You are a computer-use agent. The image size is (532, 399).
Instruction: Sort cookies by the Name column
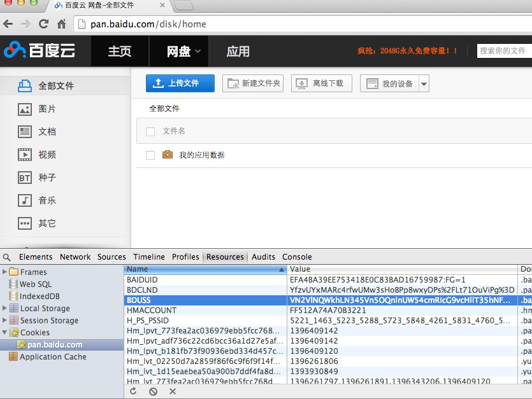[x=206, y=269]
